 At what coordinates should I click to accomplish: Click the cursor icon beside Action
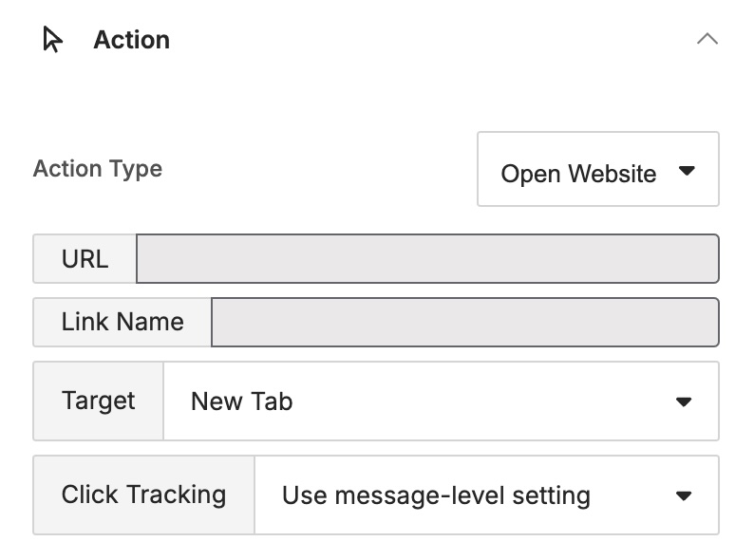(53, 40)
